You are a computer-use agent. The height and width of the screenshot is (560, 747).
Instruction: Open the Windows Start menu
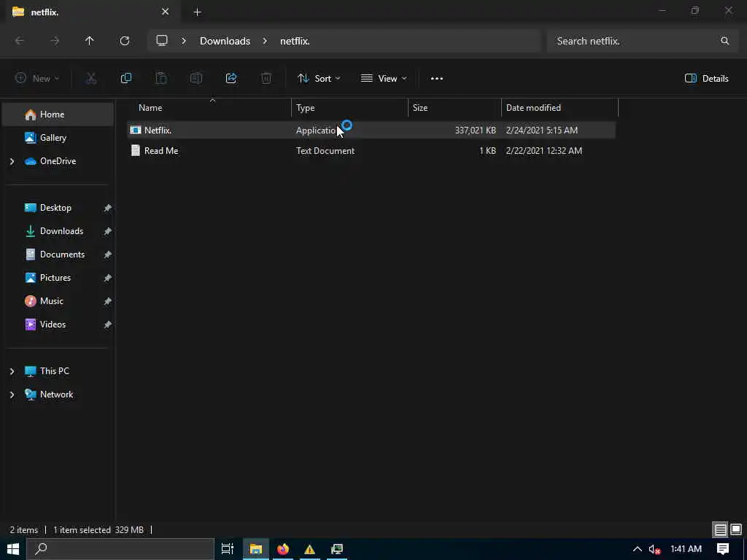pos(13,549)
